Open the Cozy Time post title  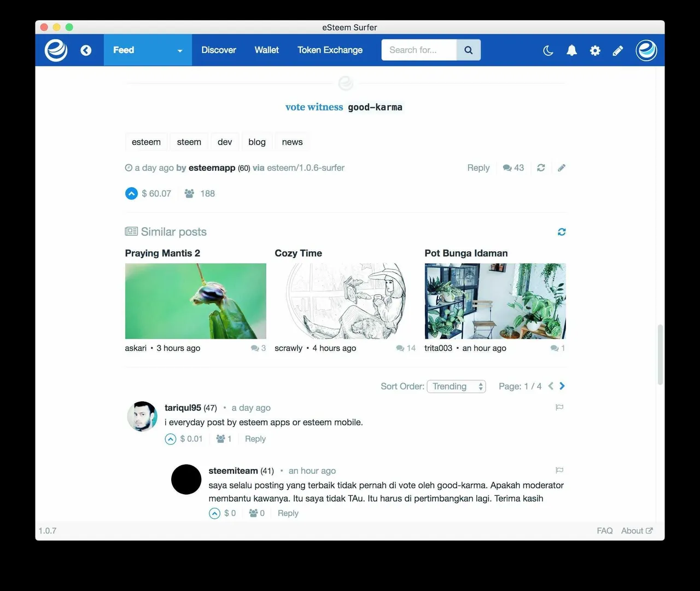click(x=298, y=253)
